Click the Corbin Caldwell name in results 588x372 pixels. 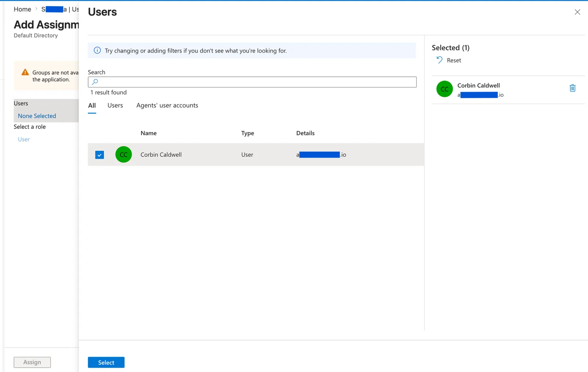click(x=161, y=155)
